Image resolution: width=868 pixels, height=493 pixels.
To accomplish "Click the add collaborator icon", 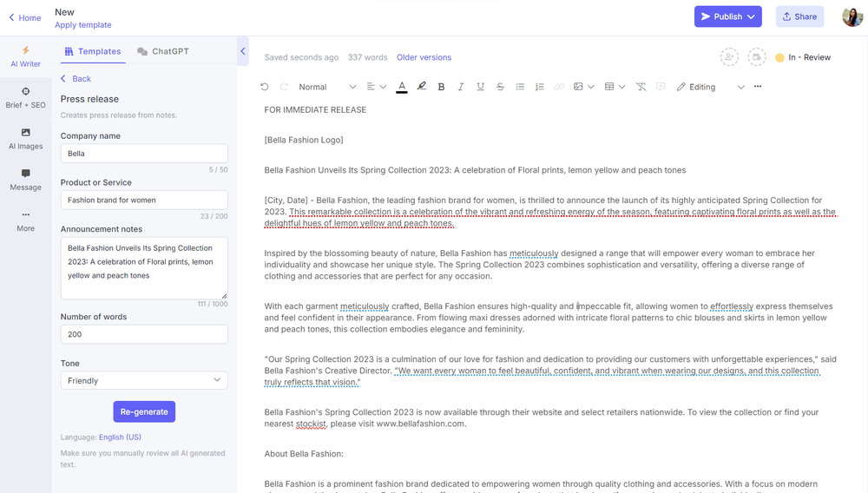I will (x=729, y=57).
